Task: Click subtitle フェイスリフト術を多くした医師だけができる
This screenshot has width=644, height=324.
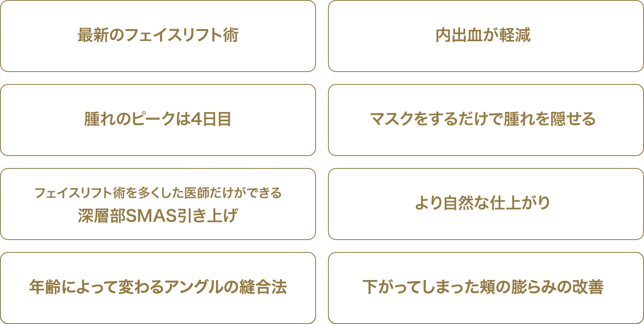Action: [x=158, y=193]
